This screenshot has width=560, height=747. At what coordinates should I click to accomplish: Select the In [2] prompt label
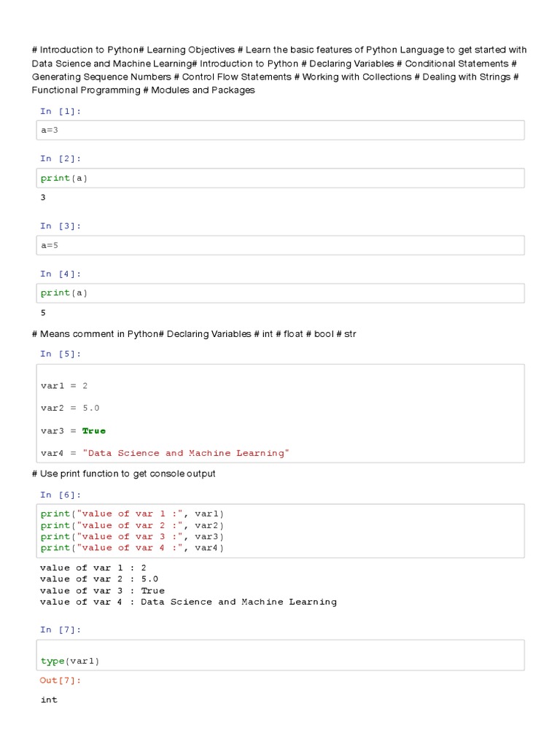[61, 158]
